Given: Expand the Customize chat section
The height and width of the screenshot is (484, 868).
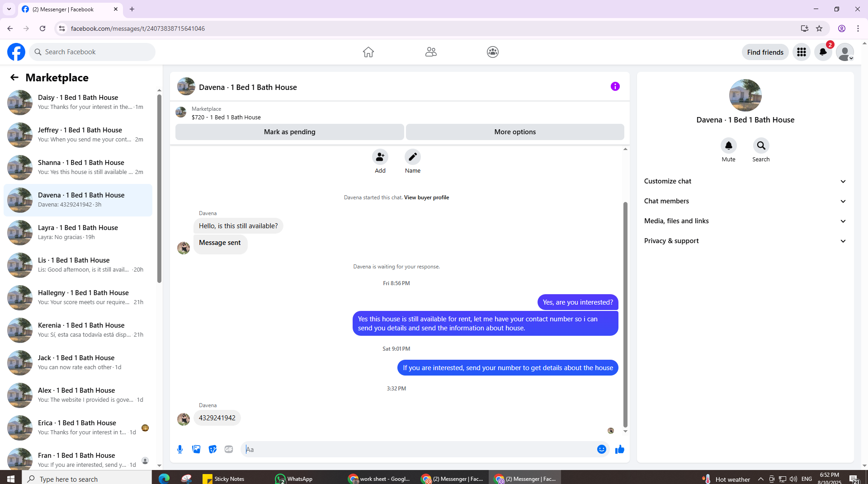Looking at the screenshot, I should coord(745,181).
